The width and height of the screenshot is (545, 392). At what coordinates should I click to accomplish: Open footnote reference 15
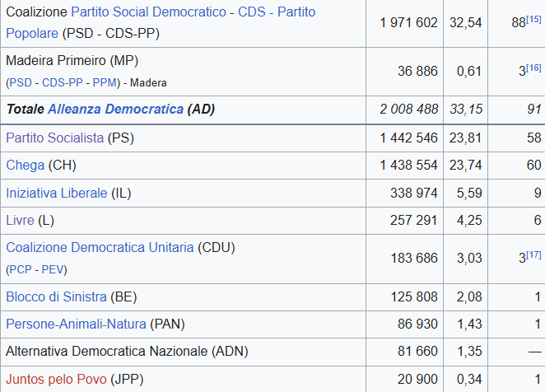534,18
